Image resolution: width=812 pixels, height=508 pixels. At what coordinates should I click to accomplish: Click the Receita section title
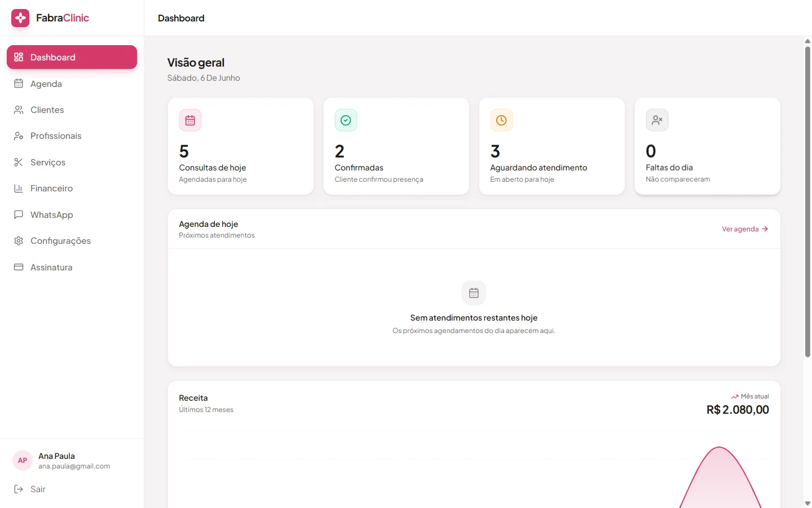(x=193, y=398)
